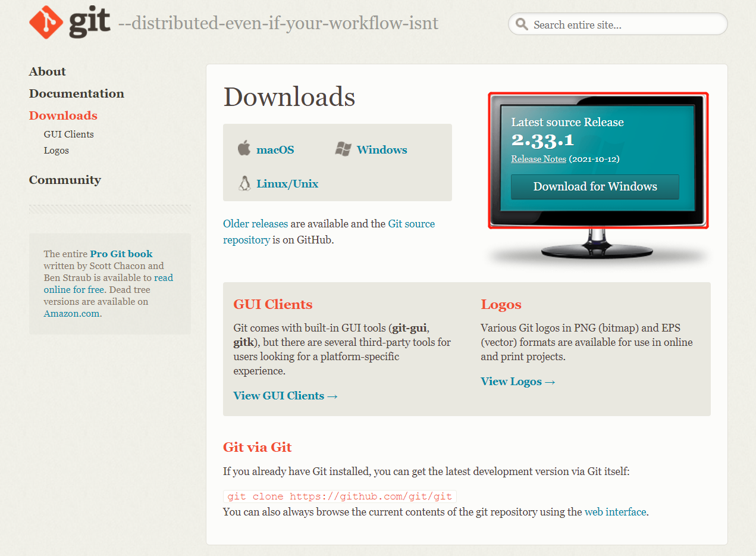Screen dimensions: 756x556
Task: Click the orange Git diamond logo
Action: pos(46,23)
